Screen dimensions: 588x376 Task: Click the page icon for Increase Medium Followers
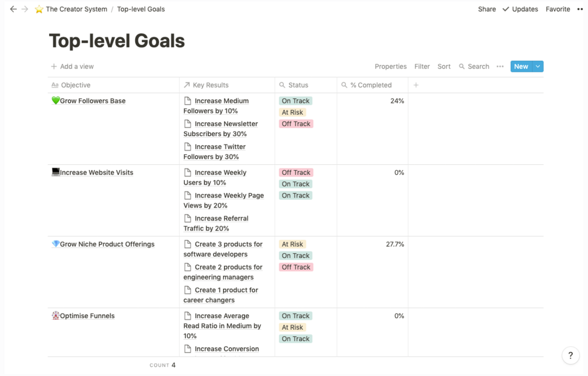pos(188,101)
